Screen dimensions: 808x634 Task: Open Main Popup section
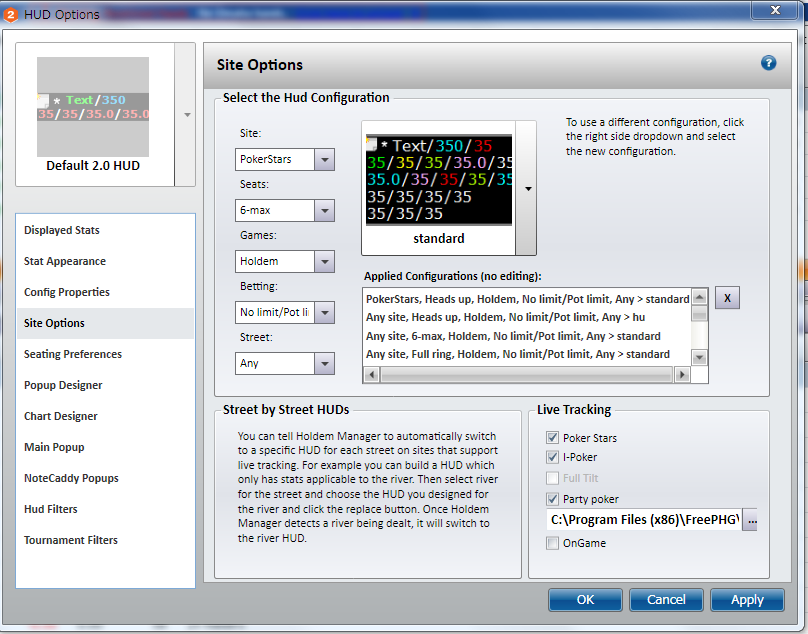[106, 447]
